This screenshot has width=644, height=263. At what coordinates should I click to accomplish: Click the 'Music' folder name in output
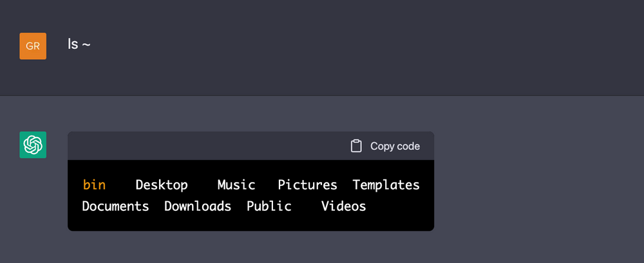point(236,185)
